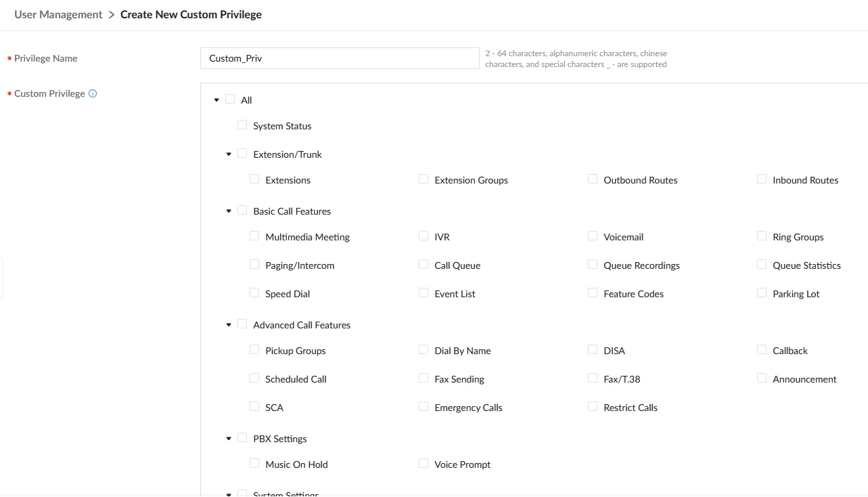Image resolution: width=868 pixels, height=497 pixels.
Task: Enable the System Status checkbox
Action: tap(242, 125)
